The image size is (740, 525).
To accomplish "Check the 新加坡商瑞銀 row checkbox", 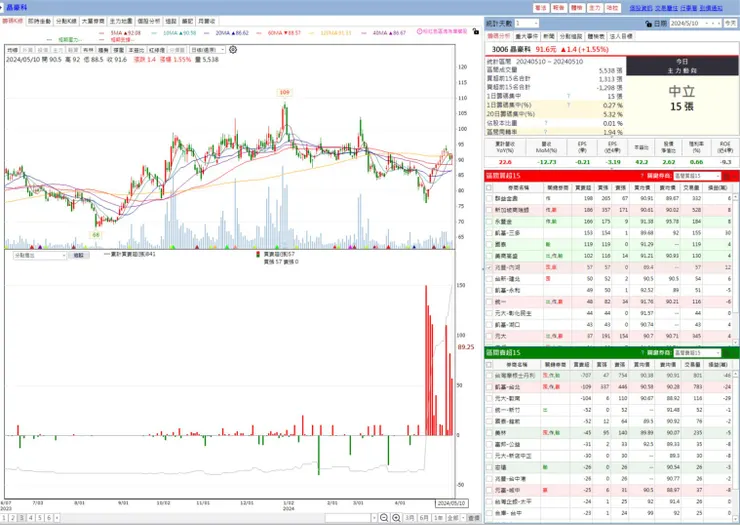I will [489, 210].
